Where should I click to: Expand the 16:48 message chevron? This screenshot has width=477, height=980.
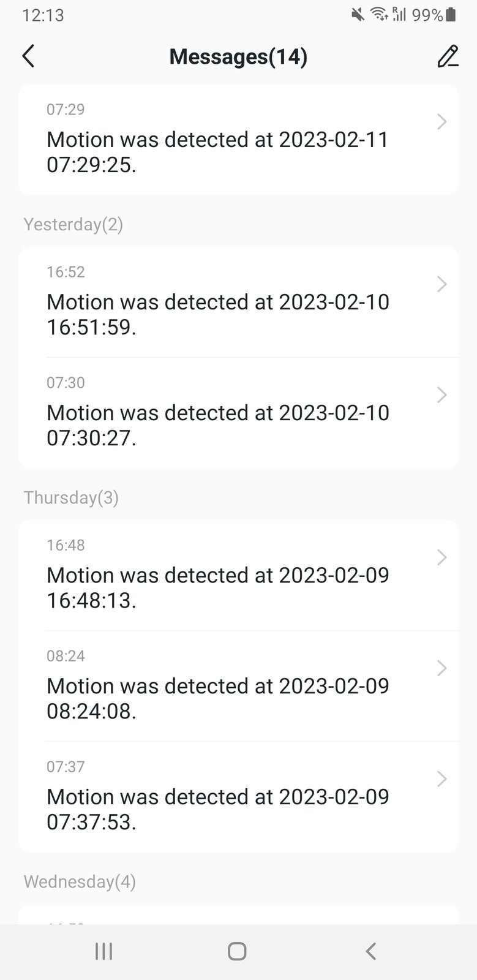(x=441, y=557)
